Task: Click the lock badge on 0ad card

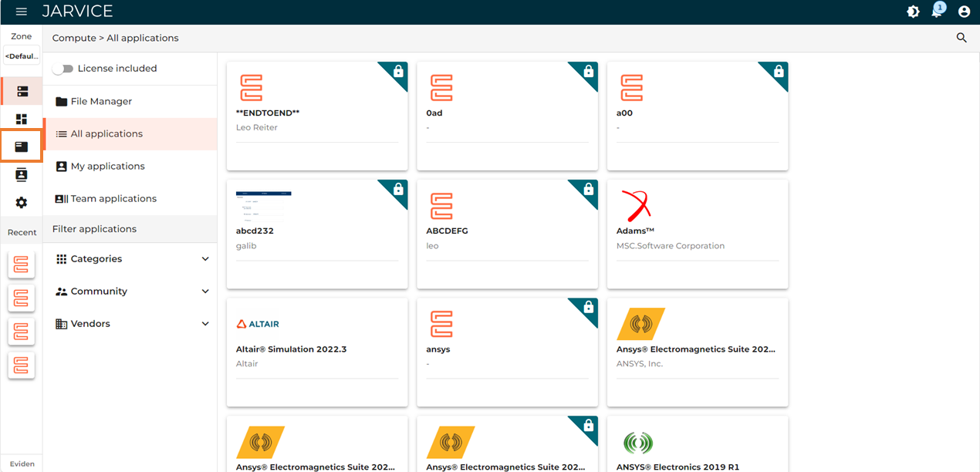Action: tap(589, 71)
